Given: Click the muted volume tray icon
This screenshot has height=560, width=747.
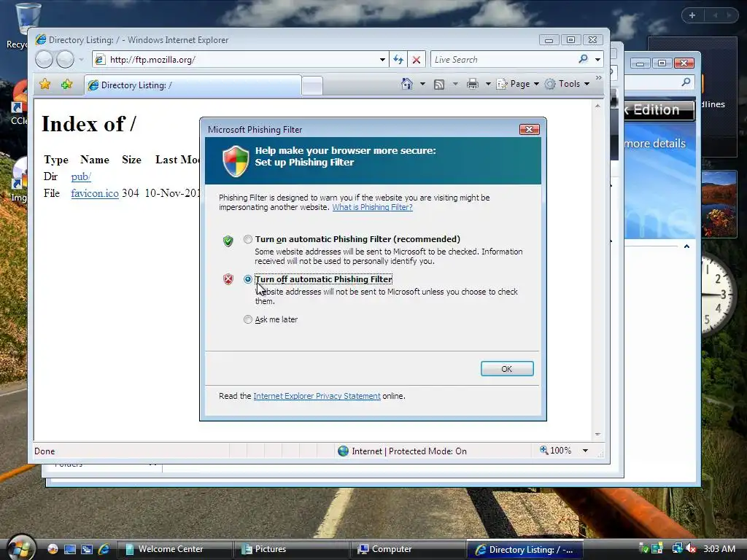Looking at the screenshot, I should [692, 548].
